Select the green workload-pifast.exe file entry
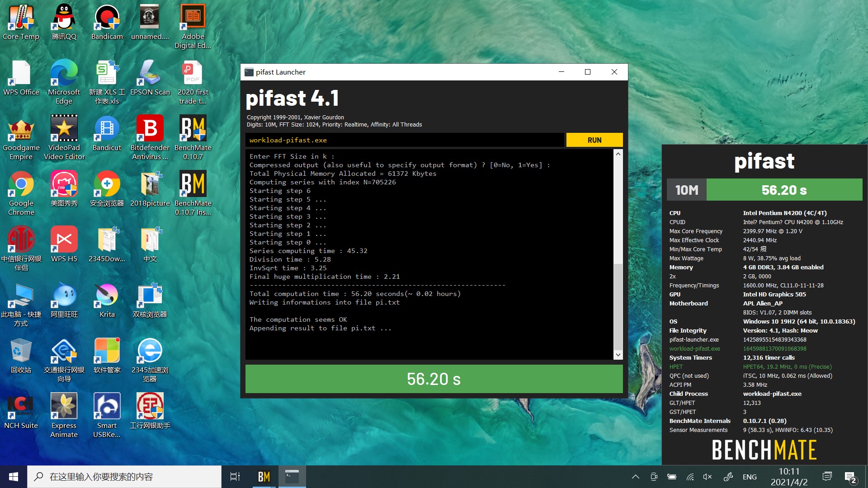The height and width of the screenshot is (488, 868). tap(695, 348)
